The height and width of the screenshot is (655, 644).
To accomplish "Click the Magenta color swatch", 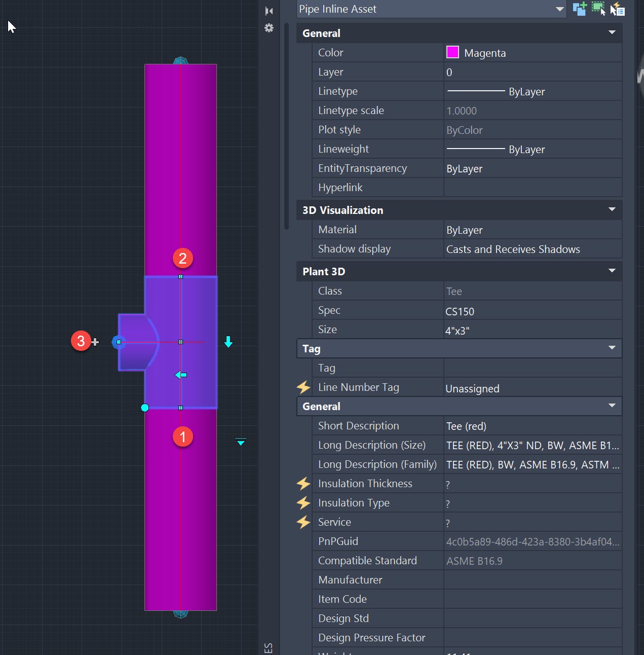I will [x=452, y=52].
